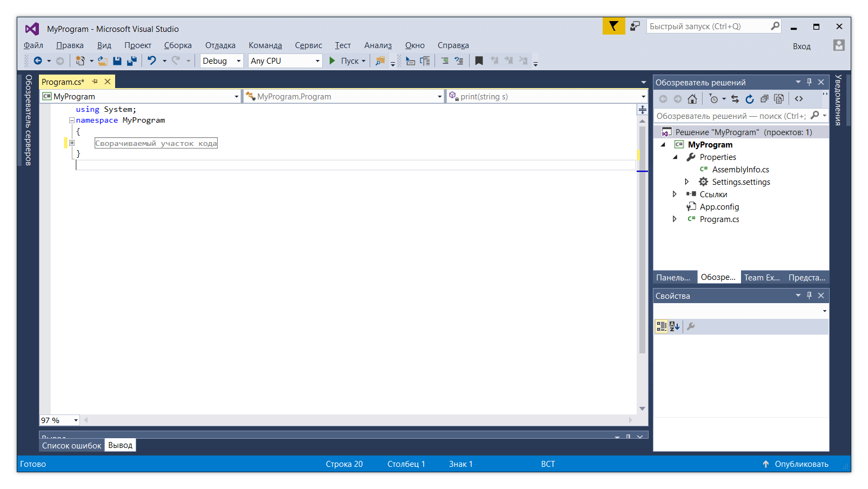The height and width of the screenshot is (489, 868).
Task: Open the Отладка menu
Action: (x=220, y=45)
